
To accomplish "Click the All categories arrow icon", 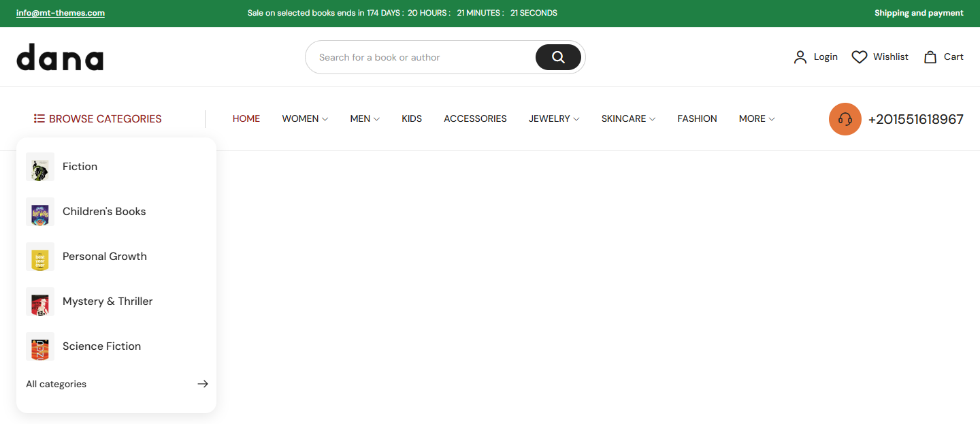I will (x=203, y=384).
